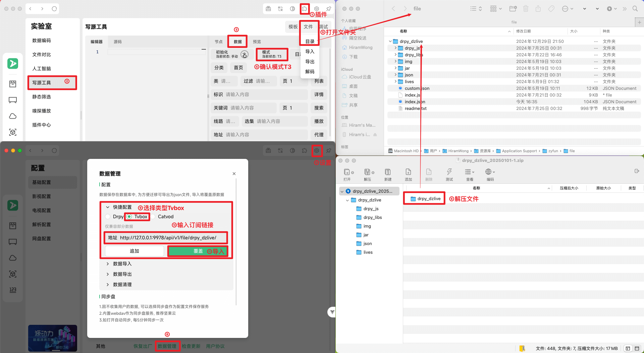Click the green app logo in the 实验室 window
Image resolution: width=644 pixels, height=353 pixels.
13,63
